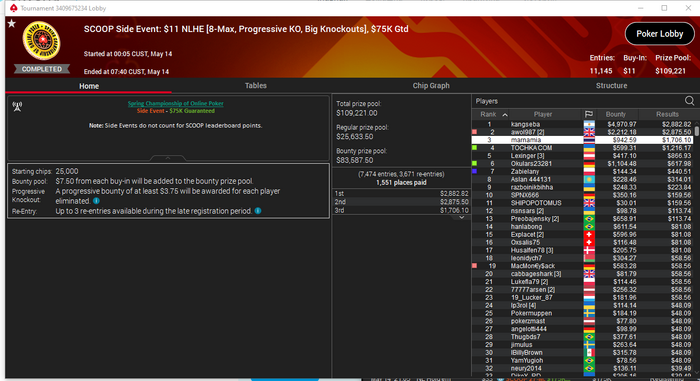
Task: Toggle the Rank column sort arrow
Action: 505,115
